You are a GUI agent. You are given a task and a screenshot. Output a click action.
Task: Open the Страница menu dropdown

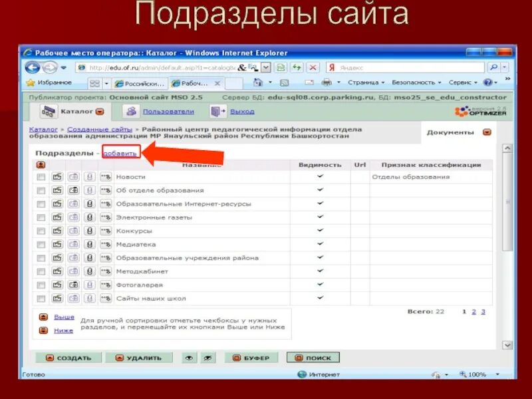(366, 82)
